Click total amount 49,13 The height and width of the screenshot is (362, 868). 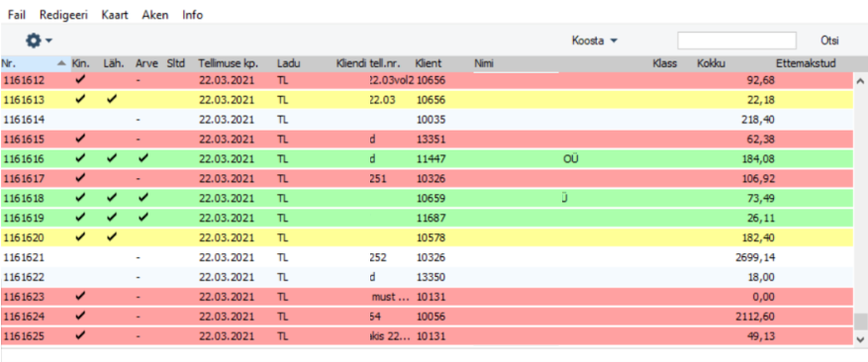[760, 335]
